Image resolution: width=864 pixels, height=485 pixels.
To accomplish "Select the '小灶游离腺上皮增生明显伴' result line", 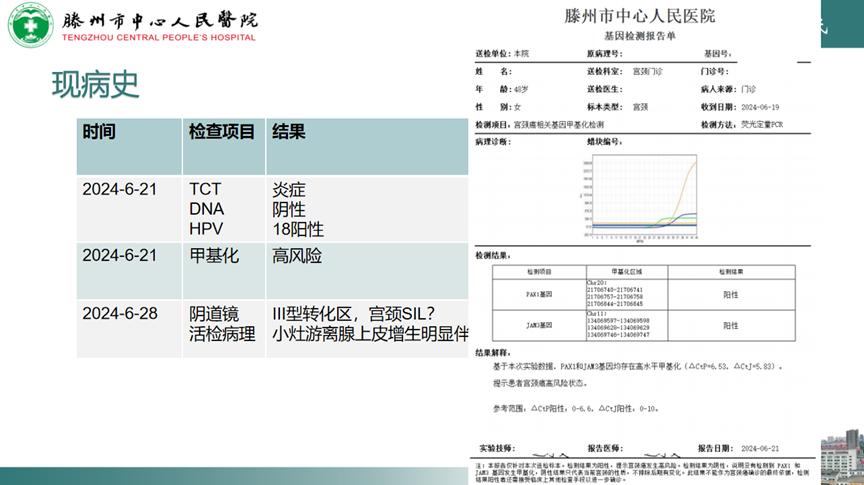I will click(370, 334).
